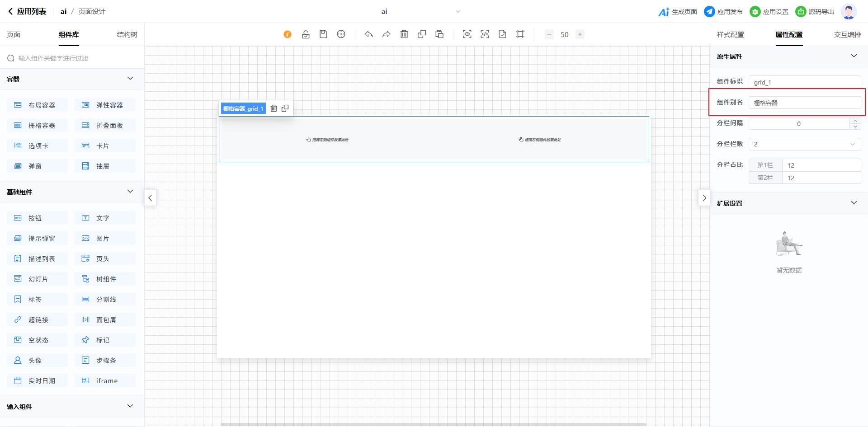Open the code view icon in toolbar
Screen dimensions: 868x427
click(x=485, y=34)
